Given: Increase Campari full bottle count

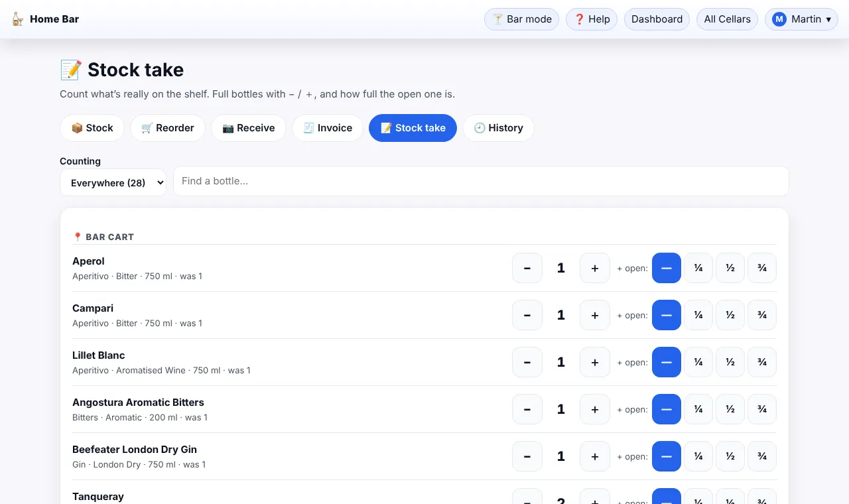Looking at the screenshot, I should coord(595,315).
